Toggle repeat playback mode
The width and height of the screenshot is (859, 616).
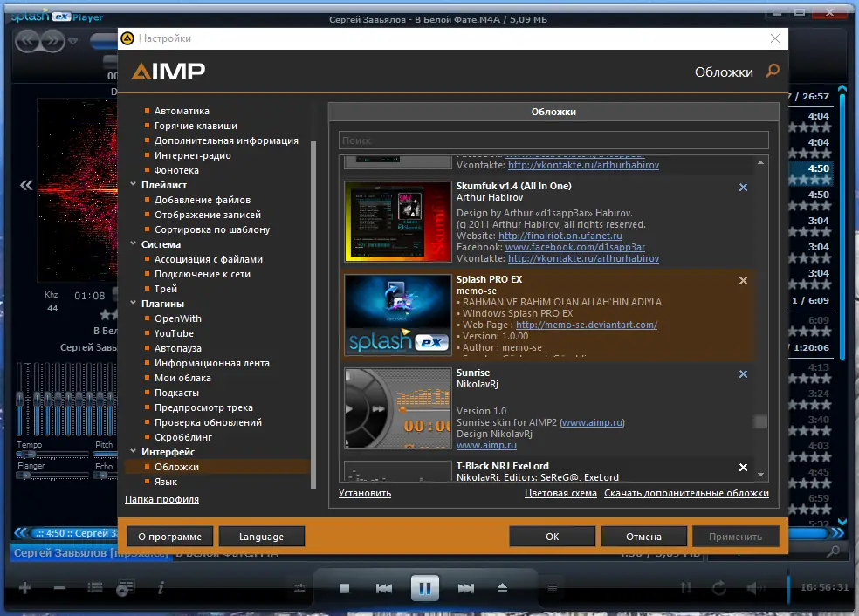point(720,587)
